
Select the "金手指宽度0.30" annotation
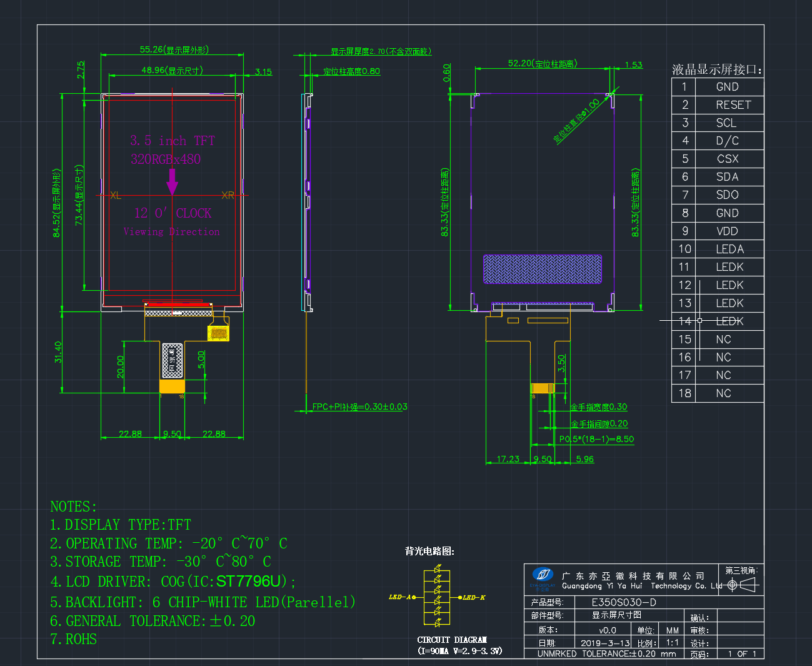click(599, 407)
